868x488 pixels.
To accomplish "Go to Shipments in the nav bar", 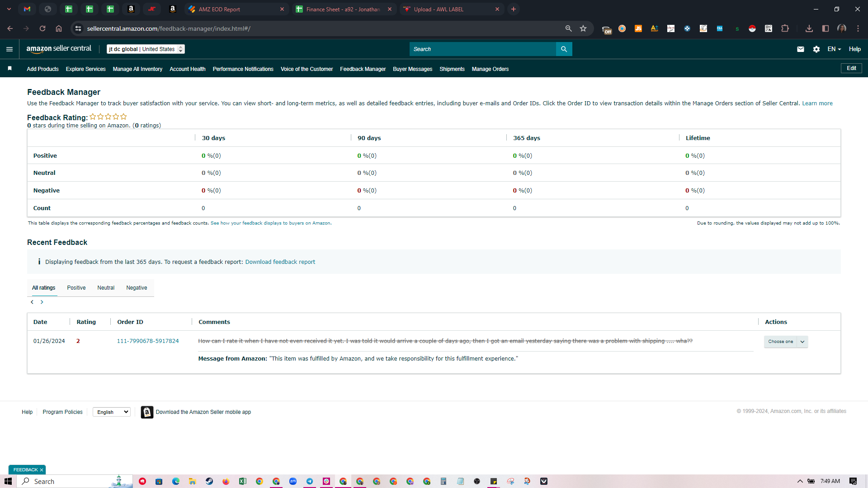I will (452, 69).
